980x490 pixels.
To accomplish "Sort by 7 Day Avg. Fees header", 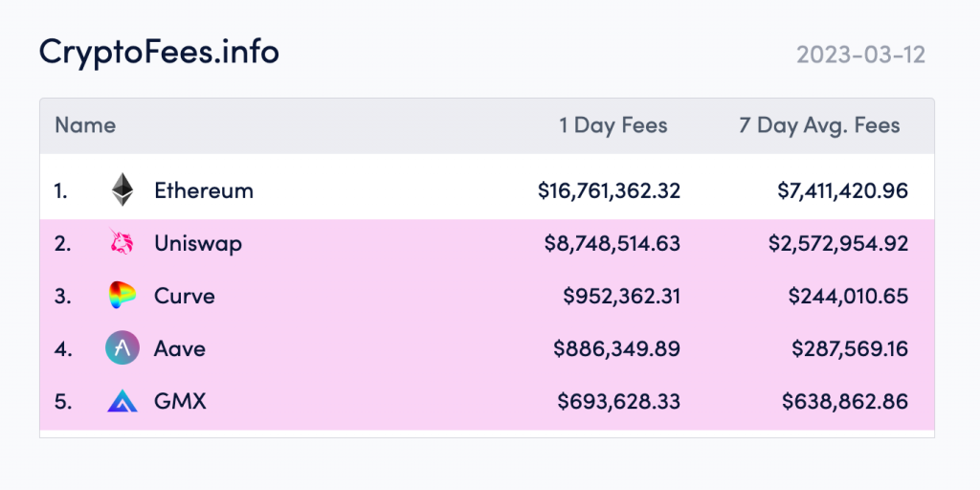I will coord(819,125).
